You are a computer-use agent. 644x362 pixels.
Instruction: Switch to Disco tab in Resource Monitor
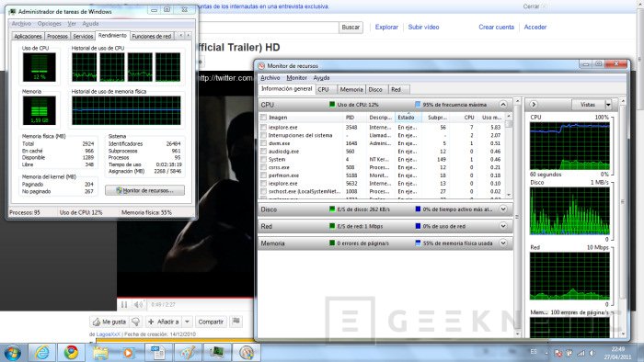(375, 89)
